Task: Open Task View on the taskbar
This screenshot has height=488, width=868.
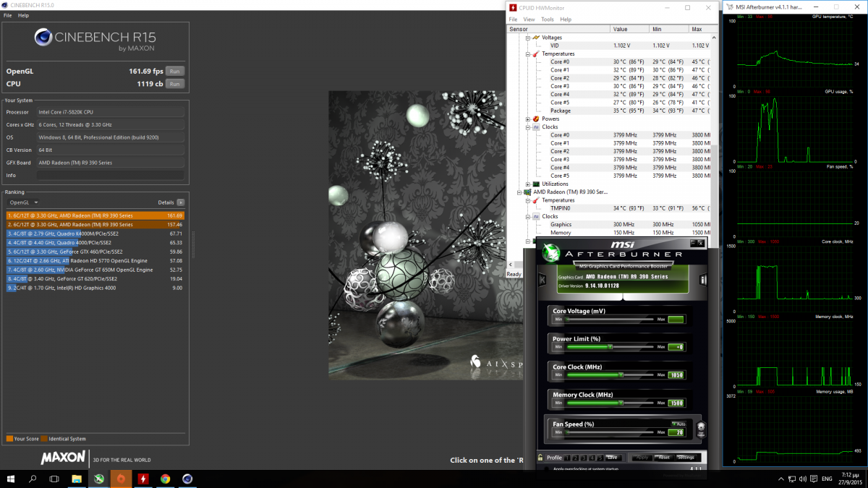Action: coord(54,479)
